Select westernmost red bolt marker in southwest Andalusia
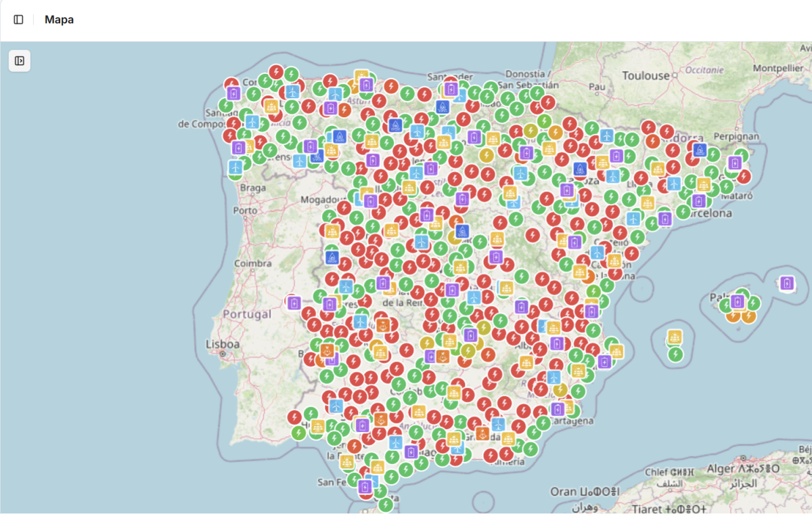Viewport: 812px width, 514px height. (x=294, y=417)
